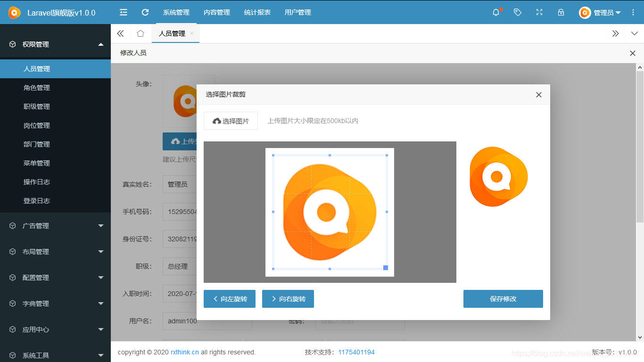Screen dimensions: 644x362
Task: Click the 保存修改 button
Action: coord(503,299)
